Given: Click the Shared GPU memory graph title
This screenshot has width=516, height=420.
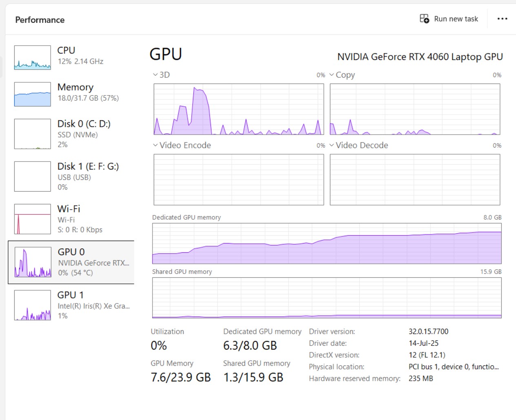Looking at the screenshot, I should 182,272.
